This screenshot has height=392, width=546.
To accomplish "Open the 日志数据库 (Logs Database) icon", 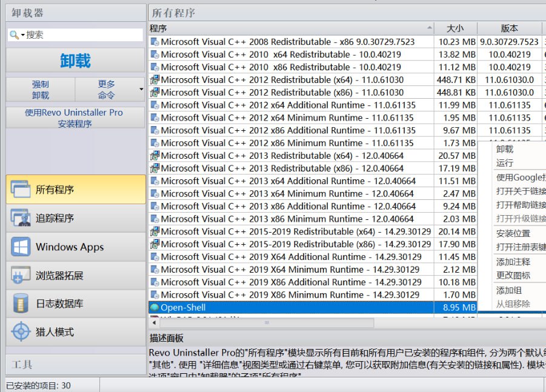I will coord(21,304).
